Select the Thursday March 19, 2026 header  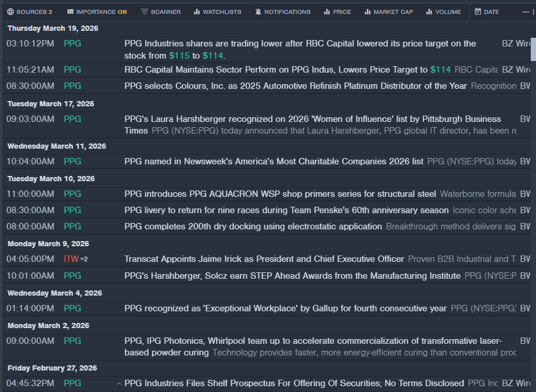[53, 28]
